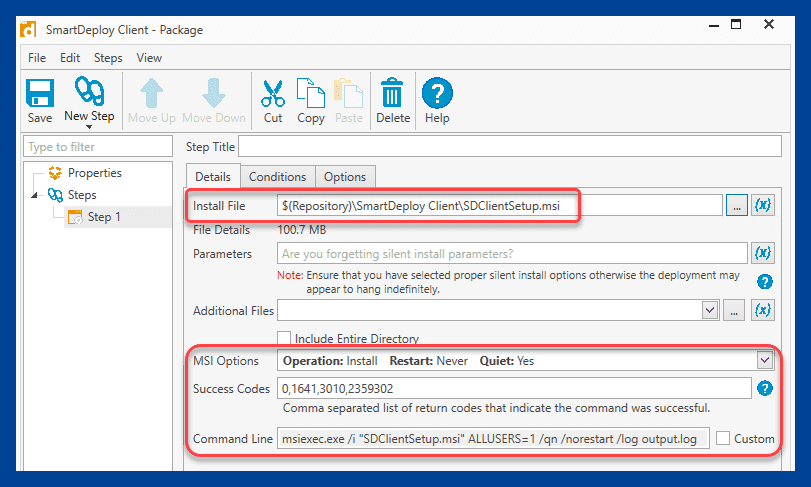The image size is (811, 487).
Task: Collapse the Steps tree node arrow
Action: tap(35, 195)
